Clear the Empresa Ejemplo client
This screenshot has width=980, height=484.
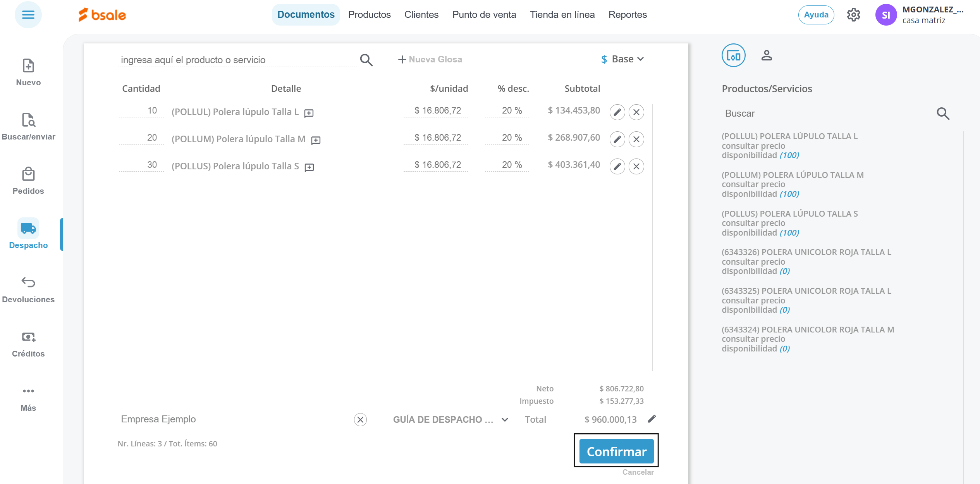pos(360,420)
